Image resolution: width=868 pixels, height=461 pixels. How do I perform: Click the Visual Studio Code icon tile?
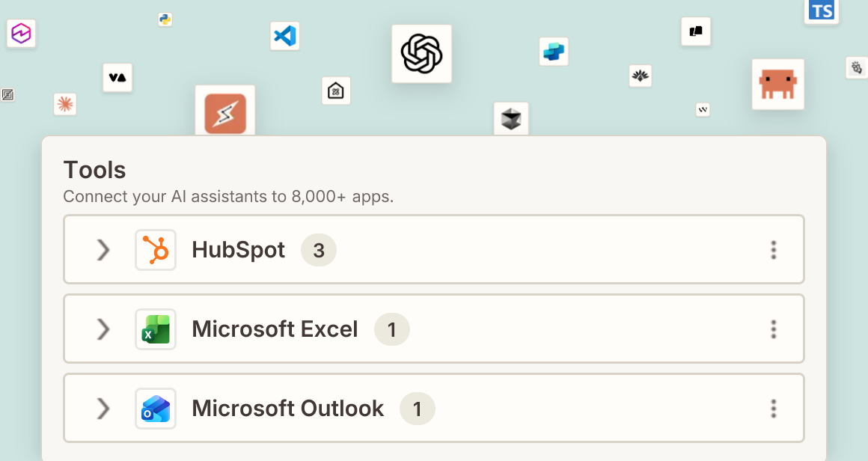point(285,36)
